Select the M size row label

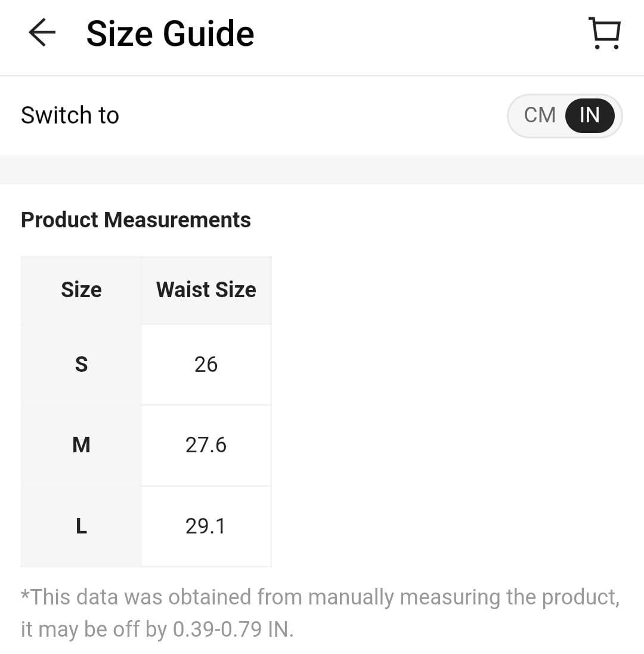pos(81,445)
